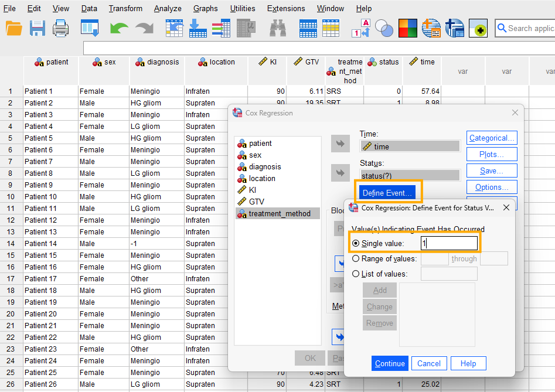The image size is (555, 392).
Task: Click Continue in the Define Event dialog
Action: (390, 363)
